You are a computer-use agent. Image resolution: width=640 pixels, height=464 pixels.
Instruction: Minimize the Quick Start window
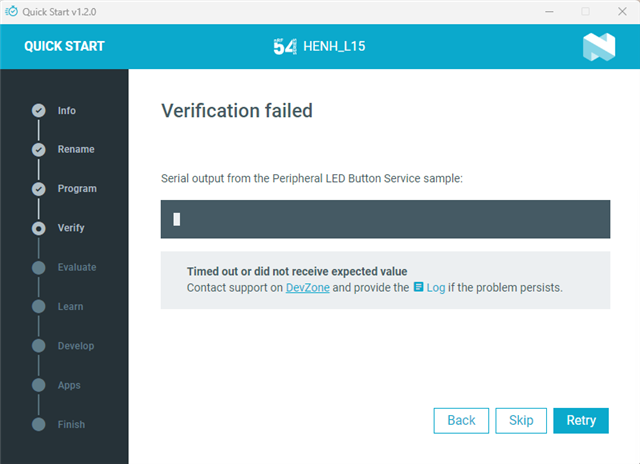[x=549, y=11]
